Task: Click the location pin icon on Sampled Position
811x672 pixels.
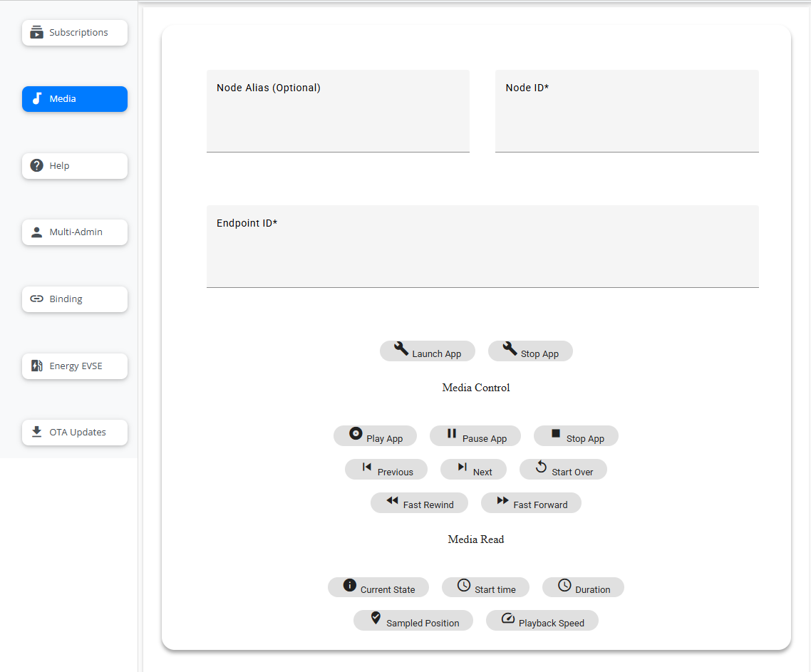Action: click(376, 619)
